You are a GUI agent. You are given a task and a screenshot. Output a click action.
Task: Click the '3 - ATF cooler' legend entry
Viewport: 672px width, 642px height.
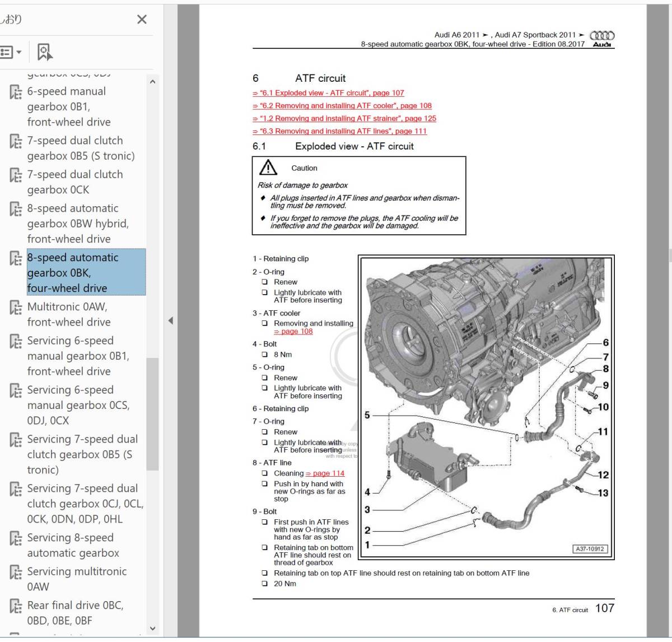[276, 313]
